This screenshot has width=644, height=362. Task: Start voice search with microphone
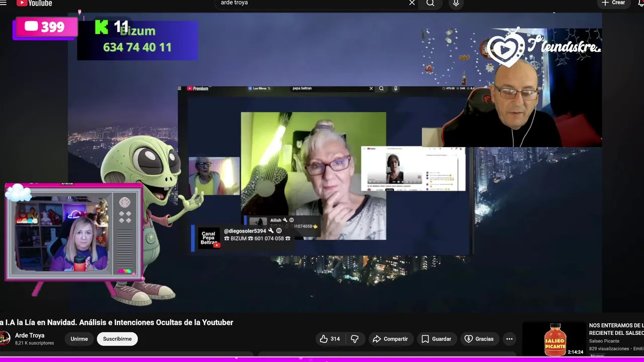(456, 3)
